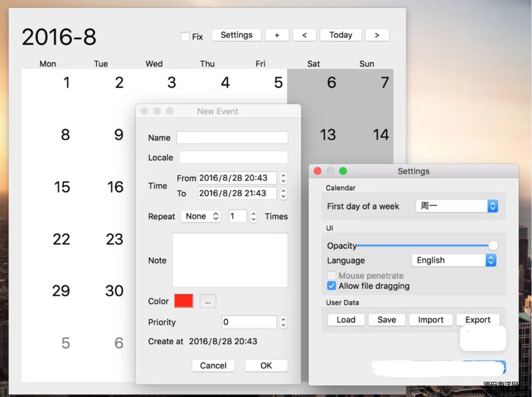Select day 5 in the calendar
532x397 pixels.
tap(278, 83)
